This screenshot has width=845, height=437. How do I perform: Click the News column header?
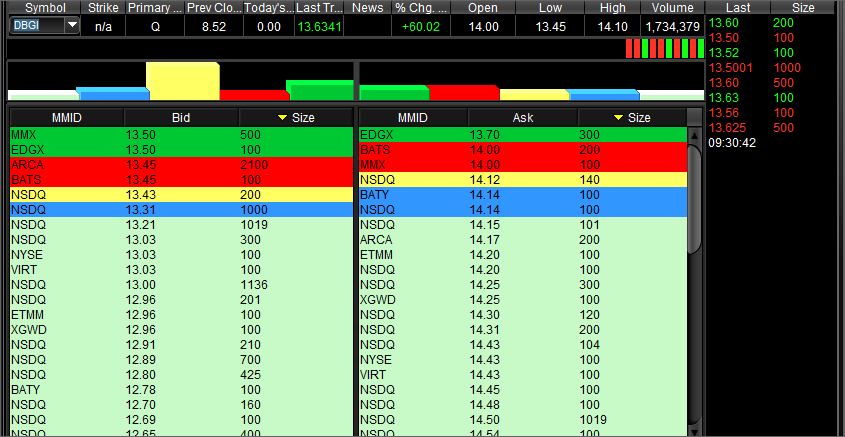[x=367, y=8]
